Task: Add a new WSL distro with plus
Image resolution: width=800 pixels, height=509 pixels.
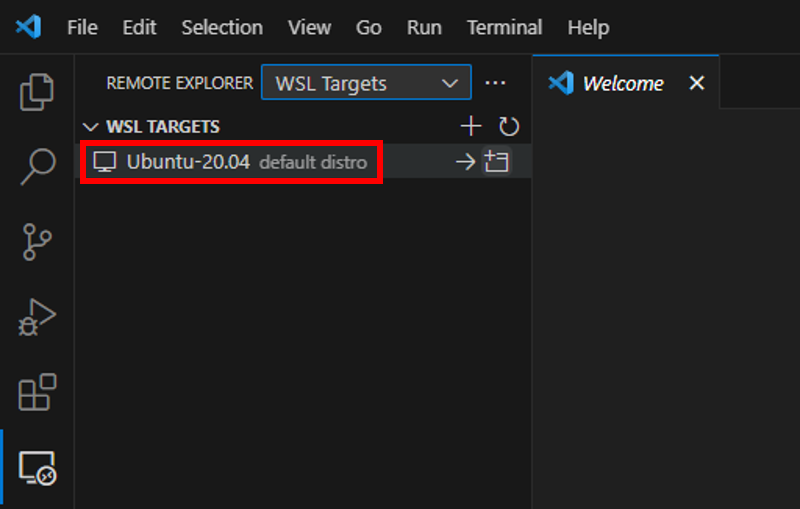Action: tap(471, 126)
